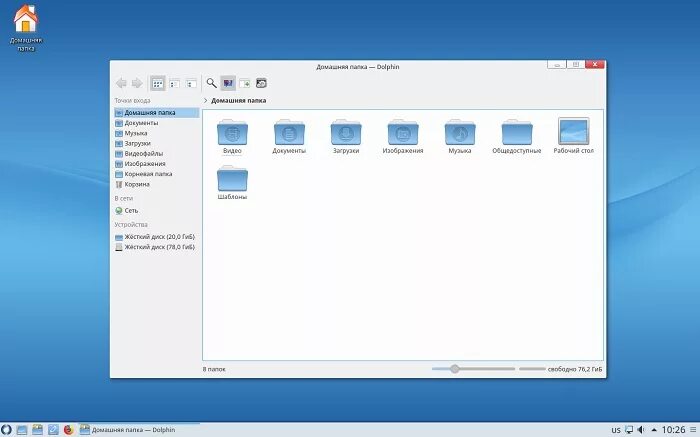
Task: Click the Точки входа panel heading
Action: coord(132,101)
